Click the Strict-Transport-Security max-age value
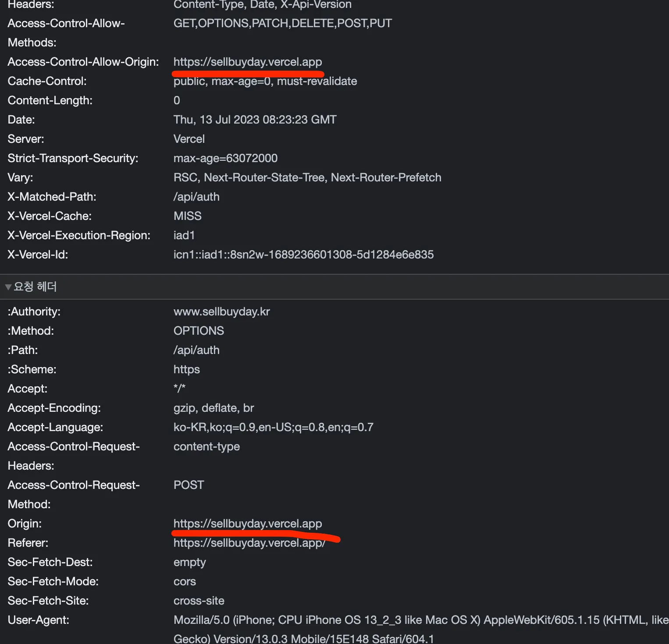 tap(225, 158)
